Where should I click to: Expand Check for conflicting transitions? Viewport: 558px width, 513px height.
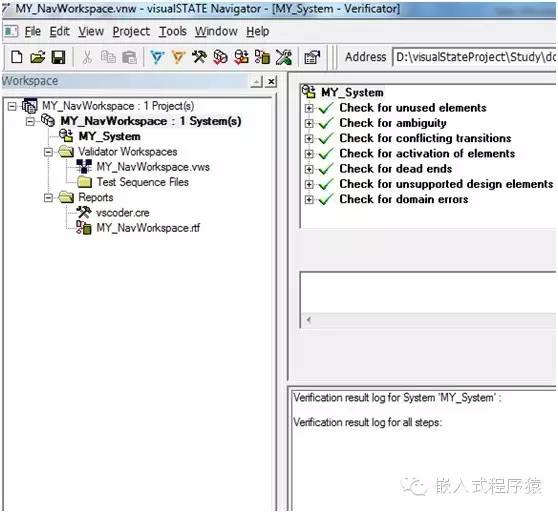(309, 139)
